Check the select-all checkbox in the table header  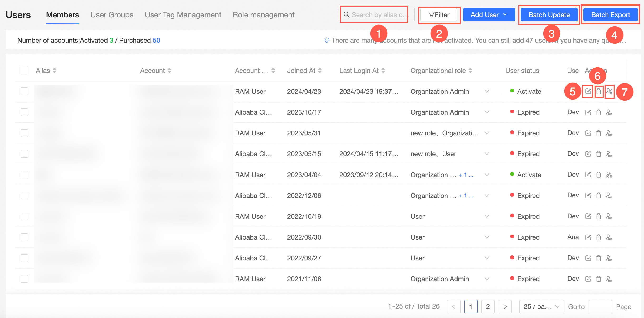(x=25, y=71)
